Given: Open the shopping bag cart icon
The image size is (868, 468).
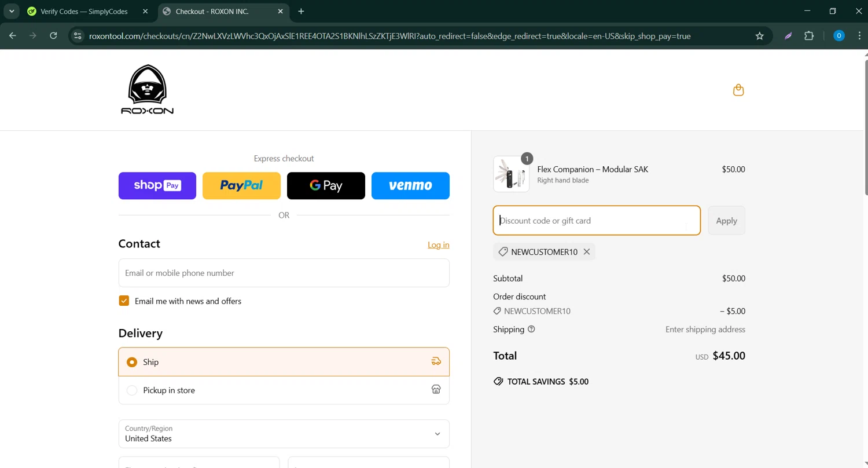Looking at the screenshot, I should point(738,90).
